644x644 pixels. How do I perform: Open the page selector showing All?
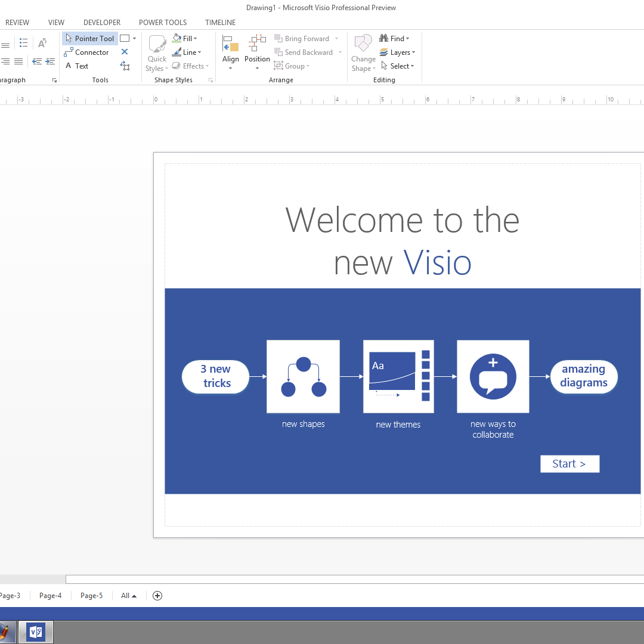point(128,595)
